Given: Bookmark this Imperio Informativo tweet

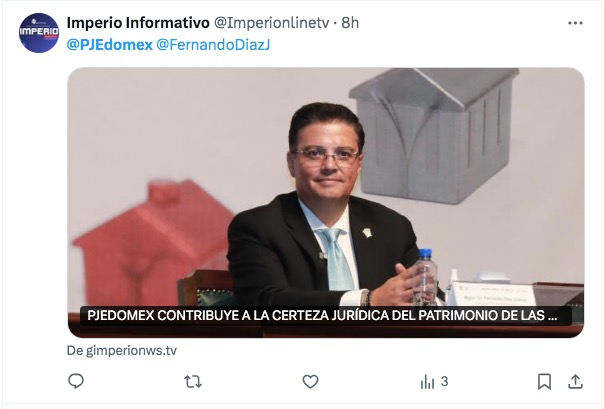Looking at the screenshot, I should [x=544, y=382].
